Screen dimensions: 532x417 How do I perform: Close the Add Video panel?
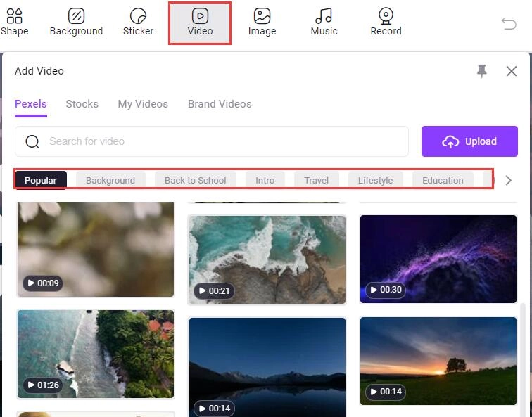tap(512, 71)
